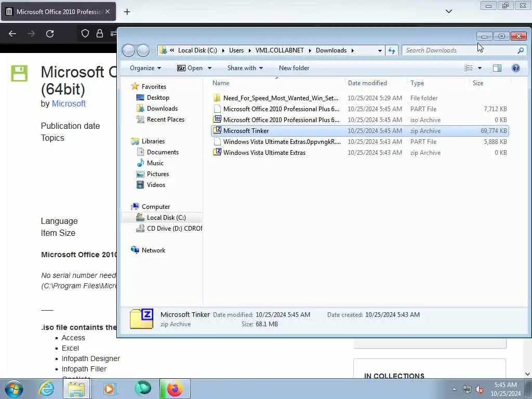The image size is (532, 399).
Task: Click into the Search Downloads field
Action: point(461,50)
